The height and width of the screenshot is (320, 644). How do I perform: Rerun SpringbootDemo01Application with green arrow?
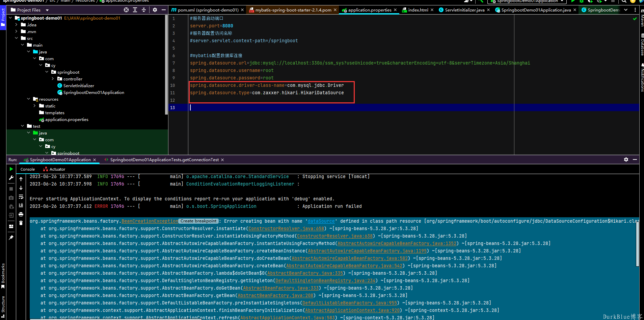coord(11,169)
